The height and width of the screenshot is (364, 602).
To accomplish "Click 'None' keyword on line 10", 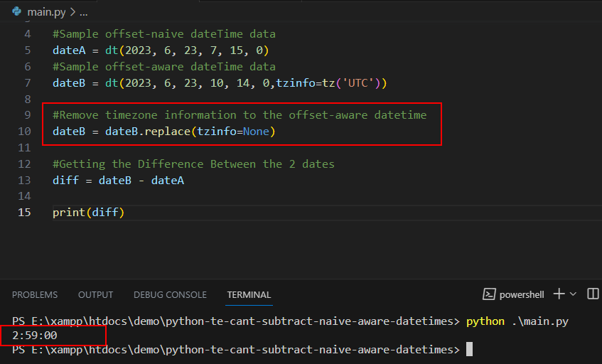I will point(256,132).
